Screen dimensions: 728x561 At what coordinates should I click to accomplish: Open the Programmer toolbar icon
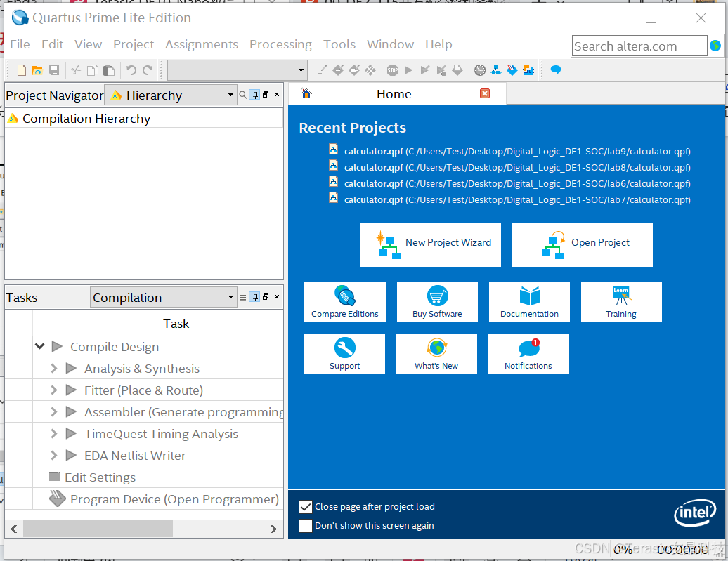pyautogui.click(x=512, y=70)
